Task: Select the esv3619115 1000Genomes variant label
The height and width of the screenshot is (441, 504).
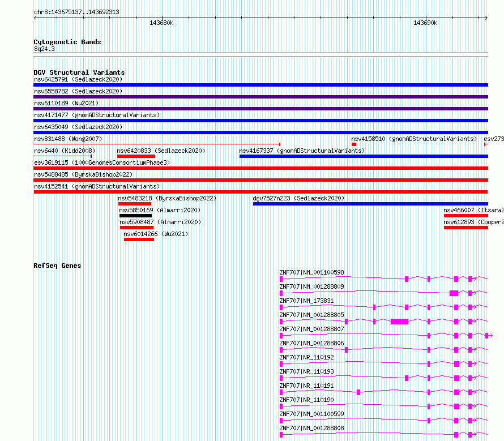Action: pos(102,162)
